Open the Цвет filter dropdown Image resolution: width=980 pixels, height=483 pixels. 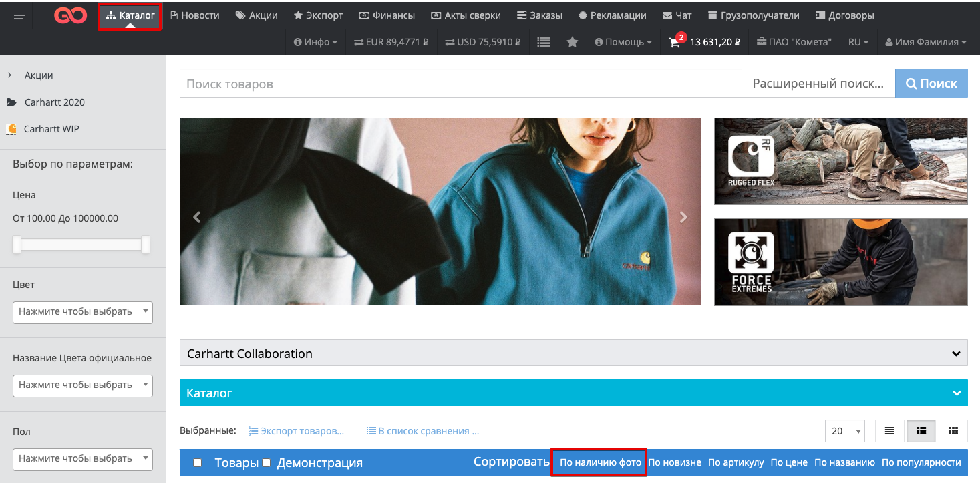click(x=83, y=312)
